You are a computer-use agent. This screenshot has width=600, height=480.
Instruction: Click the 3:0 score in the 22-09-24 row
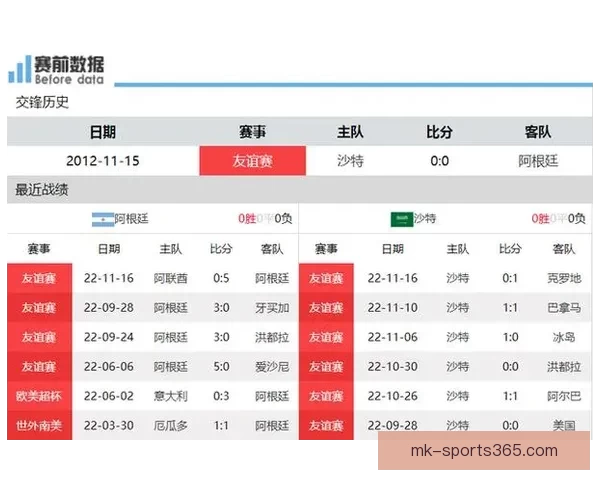point(221,337)
